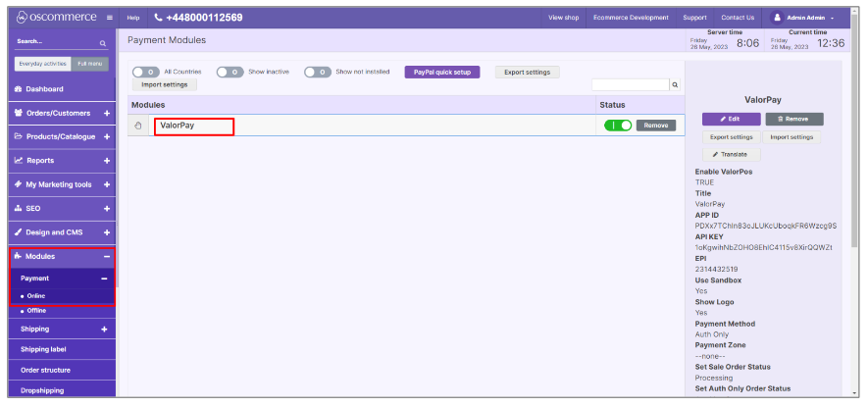
Task: Expand the Shipping submenu
Action: click(104, 329)
